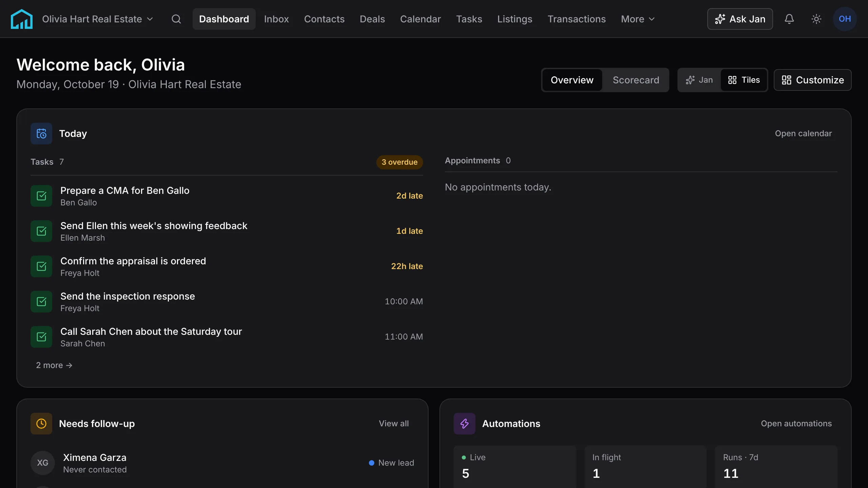Check off Prepare a CMA for Ben Gallo
The height and width of the screenshot is (488, 868).
[x=41, y=196]
